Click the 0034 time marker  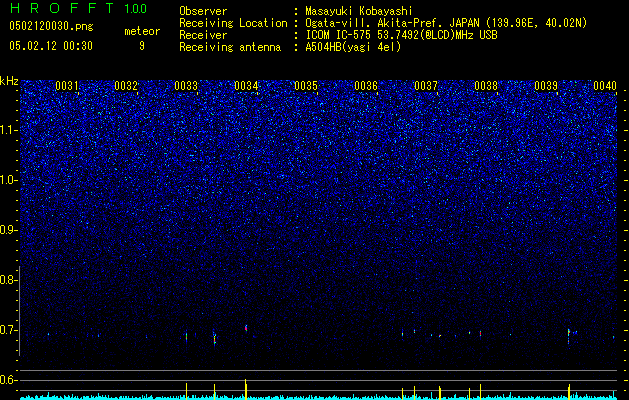[x=246, y=86]
